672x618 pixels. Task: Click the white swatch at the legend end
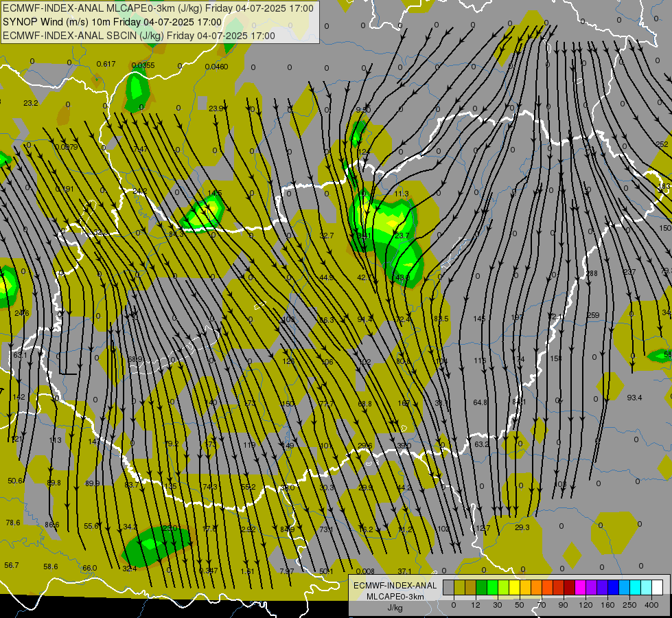(x=658, y=587)
